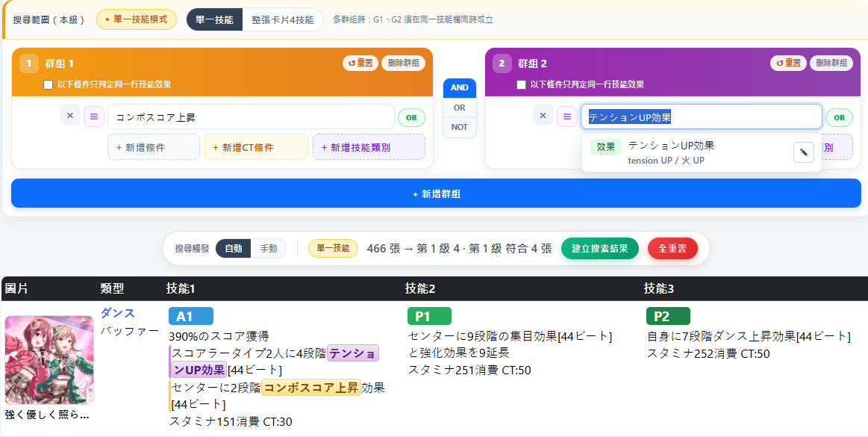Click the 技能3 column header
The height and width of the screenshot is (437, 868).
(x=659, y=288)
